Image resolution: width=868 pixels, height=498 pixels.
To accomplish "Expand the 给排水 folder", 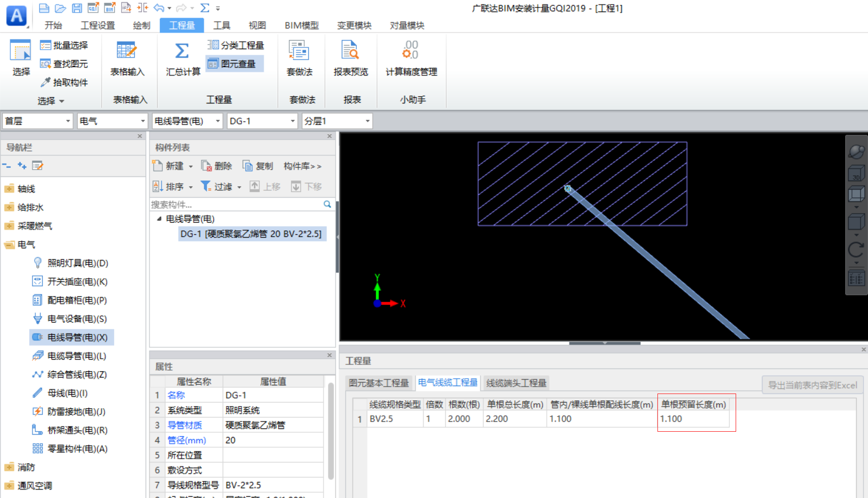I will pyautogui.click(x=9, y=207).
